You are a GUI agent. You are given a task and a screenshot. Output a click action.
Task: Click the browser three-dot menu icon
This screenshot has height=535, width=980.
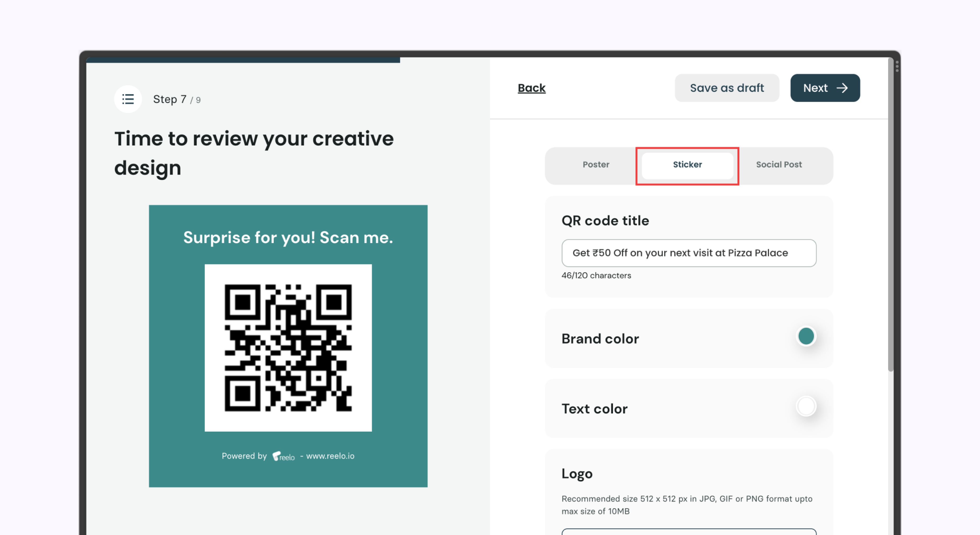[897, 67]
